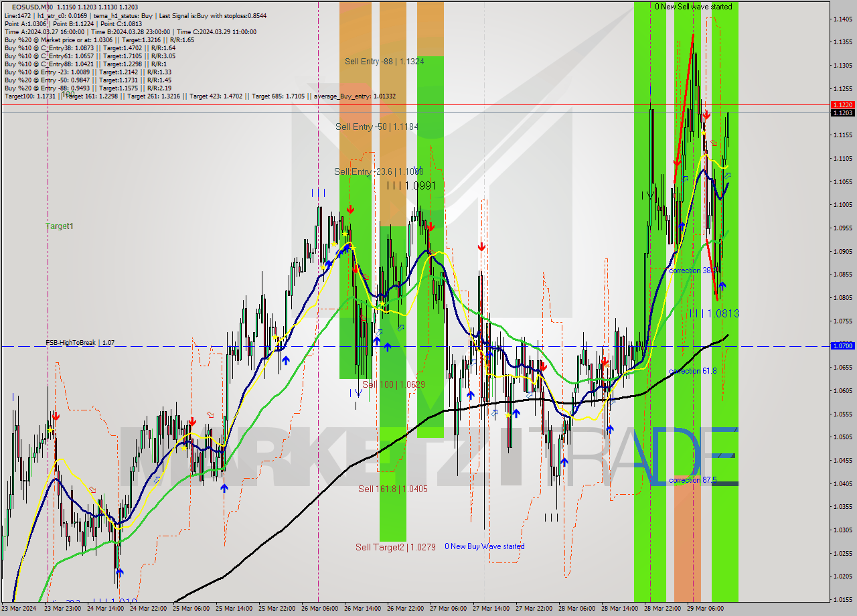This screenshot has width=857, height=616.
Task: Click the 'Buy %20 @ Market price' info line
Action: coord(99,40)
